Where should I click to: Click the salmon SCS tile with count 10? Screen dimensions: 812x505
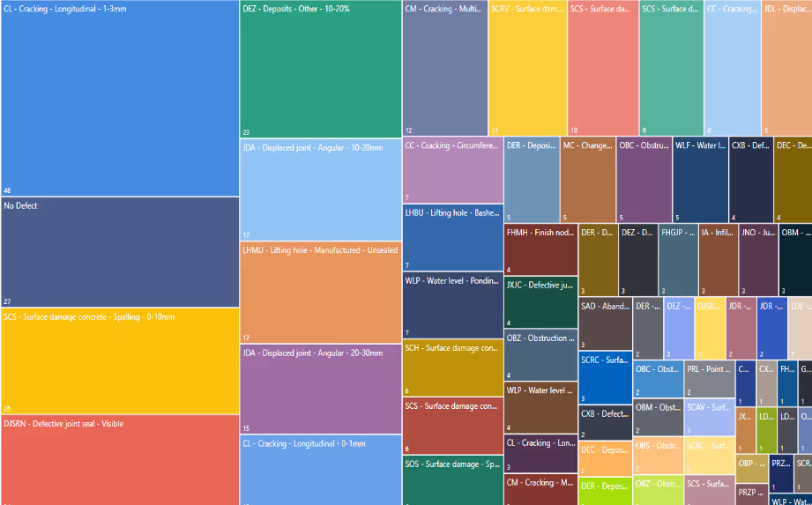[603, 68]
